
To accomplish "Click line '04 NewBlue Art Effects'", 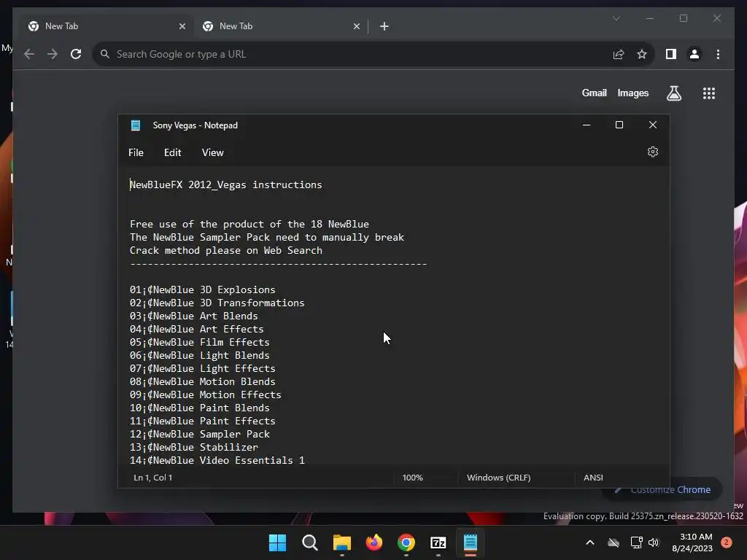I will [197, 329].
